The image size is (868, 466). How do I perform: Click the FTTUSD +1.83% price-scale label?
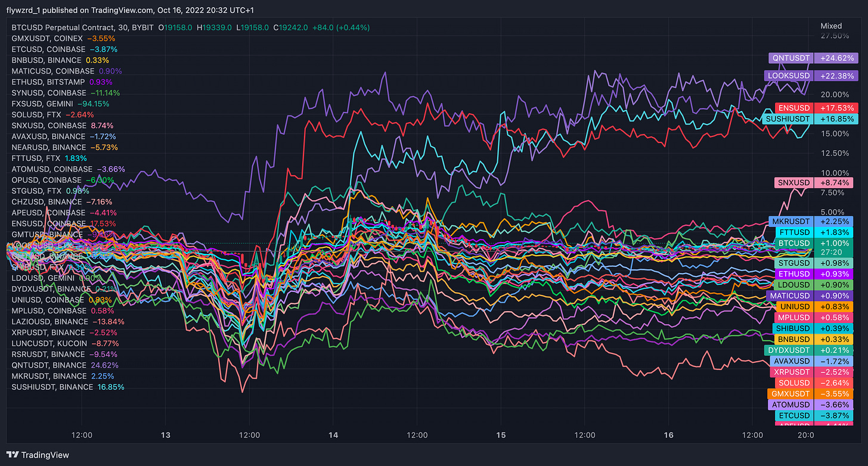(x=814, y=232)
